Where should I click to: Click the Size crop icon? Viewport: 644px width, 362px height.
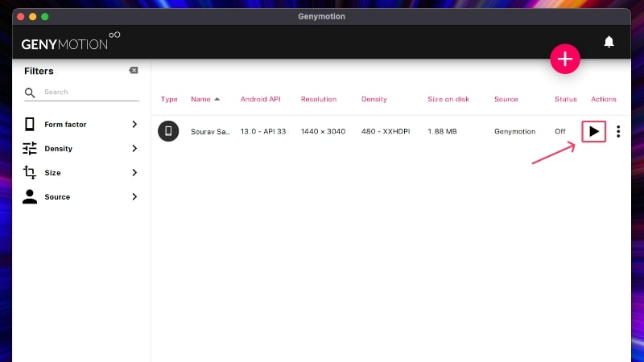click(x=30, y=172)
